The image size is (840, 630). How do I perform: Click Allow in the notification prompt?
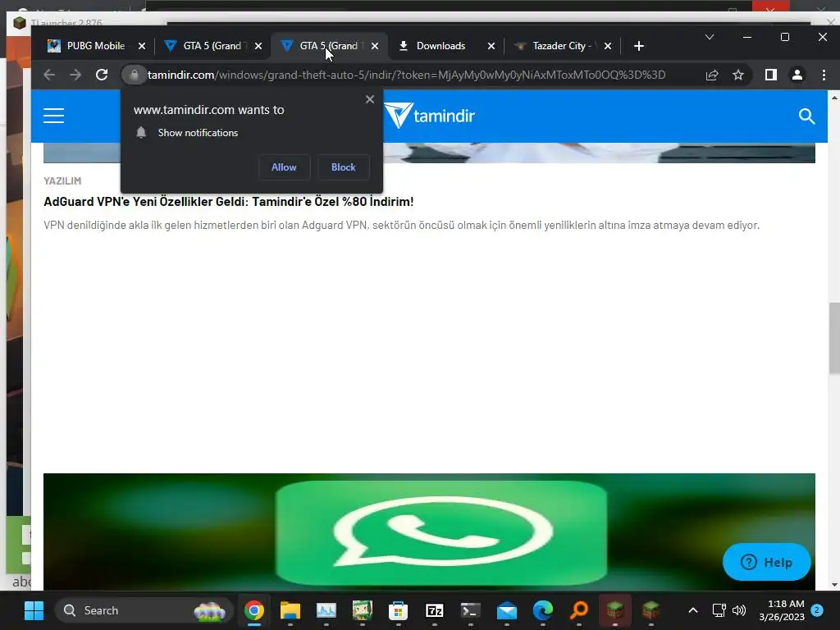284,167
